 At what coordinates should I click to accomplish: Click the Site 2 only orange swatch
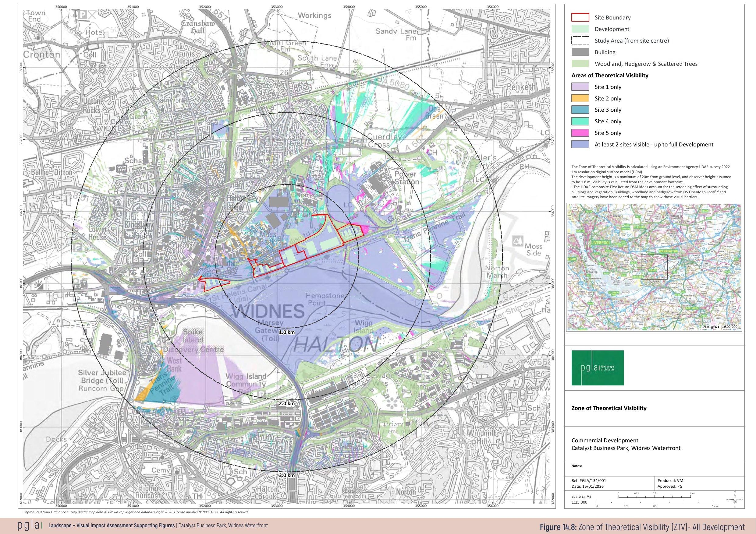tap(580, 98)
